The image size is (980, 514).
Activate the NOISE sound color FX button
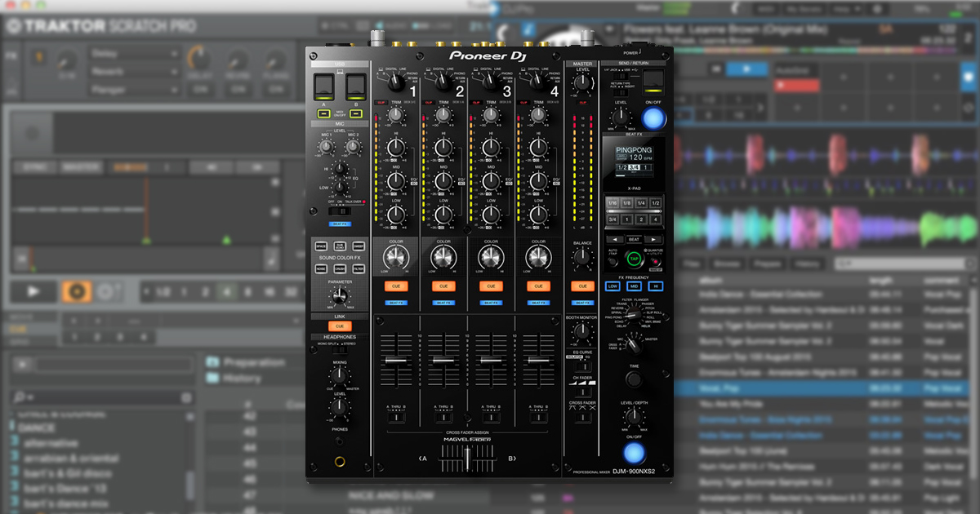coord(321,268)
